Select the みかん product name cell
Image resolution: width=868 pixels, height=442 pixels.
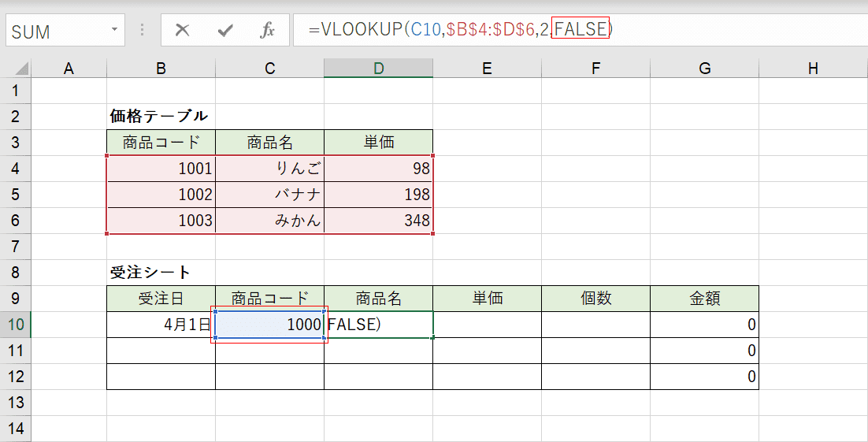click(269, 221)
